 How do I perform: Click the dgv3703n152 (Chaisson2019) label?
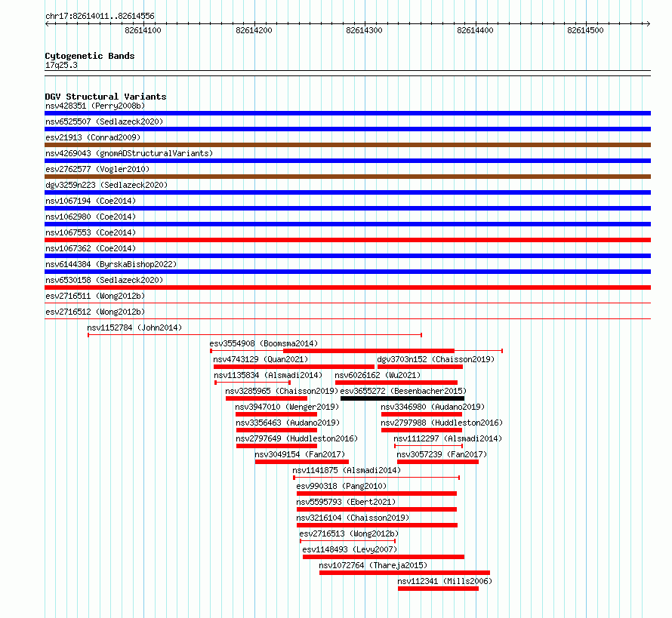pyautogui.click(x=436, y=359)
